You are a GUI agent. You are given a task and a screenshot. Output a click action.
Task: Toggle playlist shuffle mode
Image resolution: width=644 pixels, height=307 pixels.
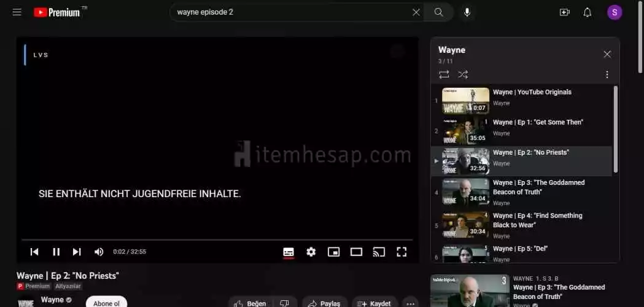[x=463, y=74]
